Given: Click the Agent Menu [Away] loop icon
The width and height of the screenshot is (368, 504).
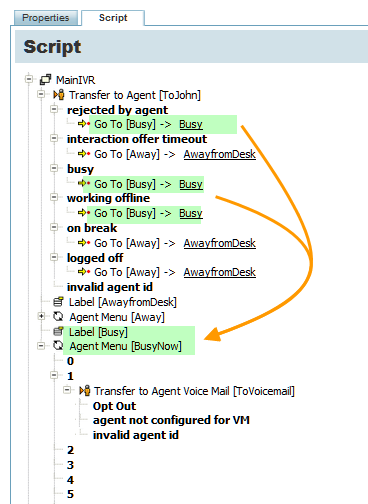Looking at the screenshot, I should tap(58, 317).
